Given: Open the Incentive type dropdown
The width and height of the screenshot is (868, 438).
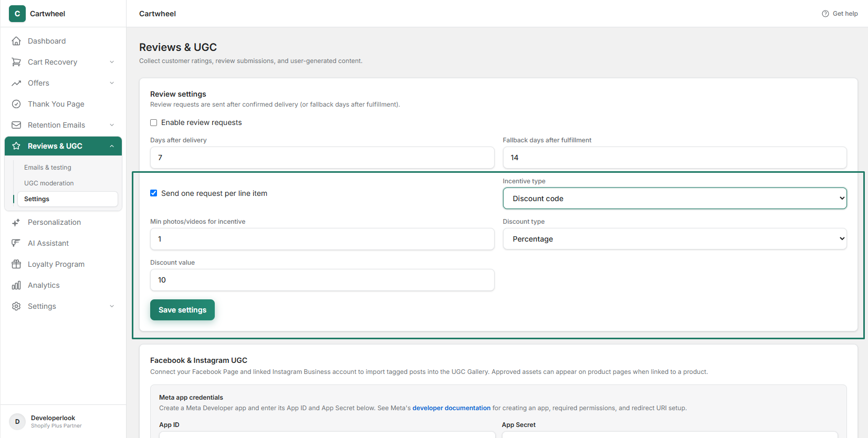Looking at the screenshot, I should [675, 199].
